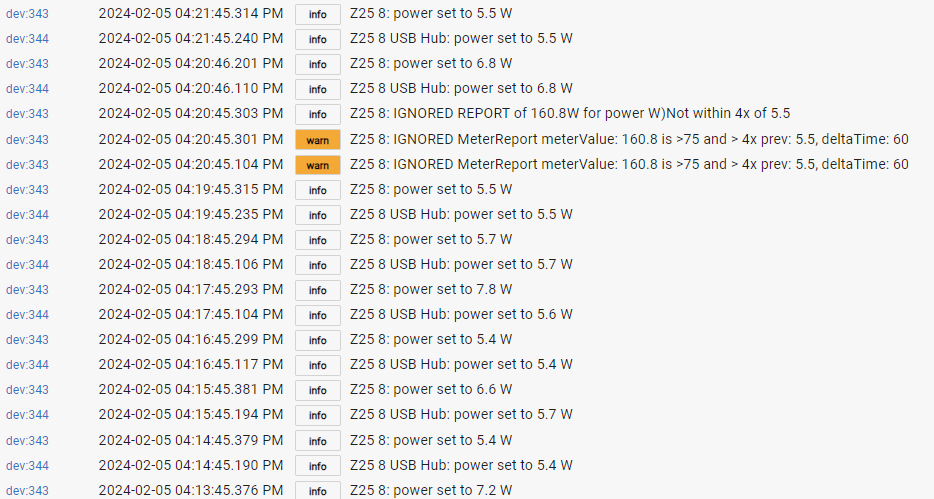This screenshot has height=499, width=934.
Task: Click dev:343 link at 04:16:45.299 PM
Action: [x=27, y=340]
